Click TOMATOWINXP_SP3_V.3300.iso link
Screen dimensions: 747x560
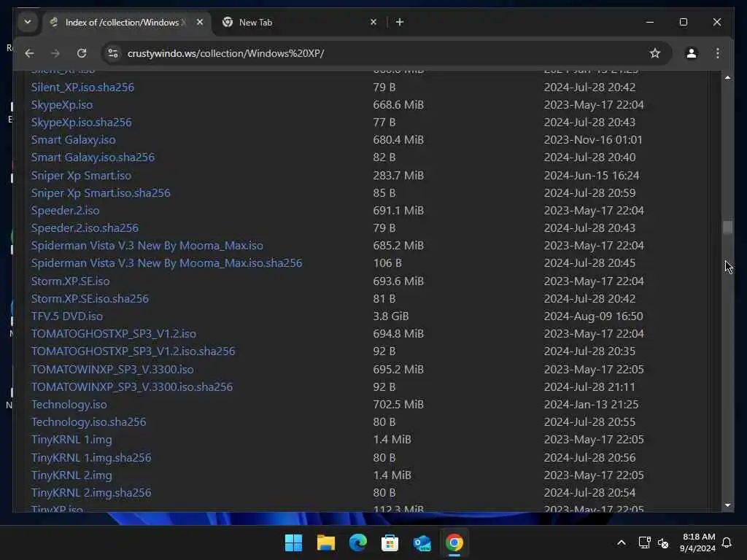pyautogui.click(x=112, y=369)
